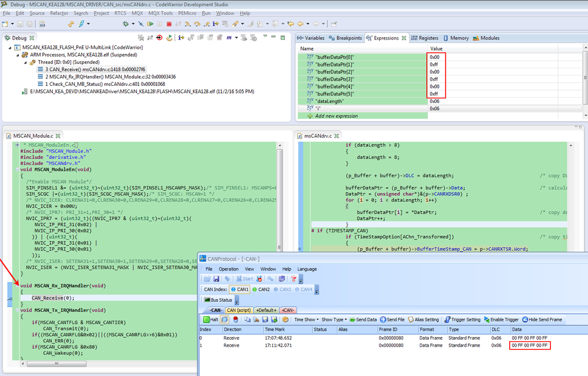The image size is (588, 376).
Task: Click the red Terminate debug icon
Action: [x=170, y=24]
